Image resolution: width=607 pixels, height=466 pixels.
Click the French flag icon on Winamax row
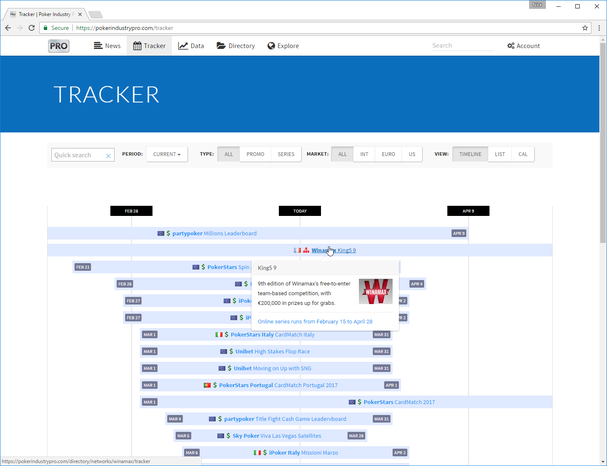pos(297,250)
